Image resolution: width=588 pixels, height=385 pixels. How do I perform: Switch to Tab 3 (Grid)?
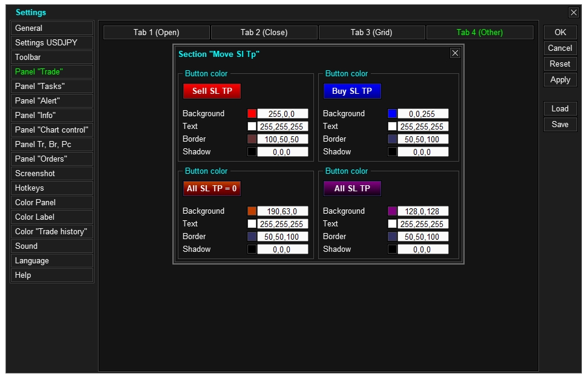click(371, 32)
